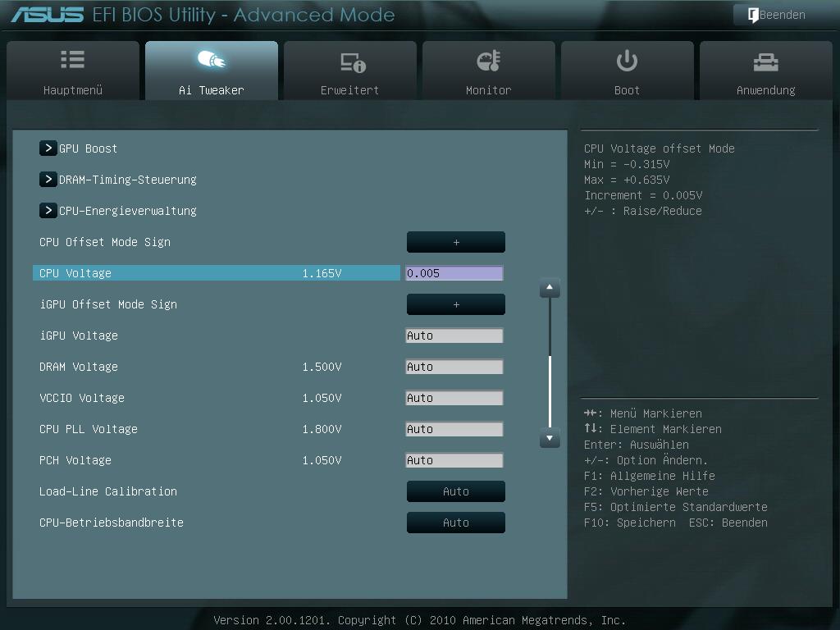The image size is (840, 630).
Task: Click the scroll up arrow button
Action: 550,288
